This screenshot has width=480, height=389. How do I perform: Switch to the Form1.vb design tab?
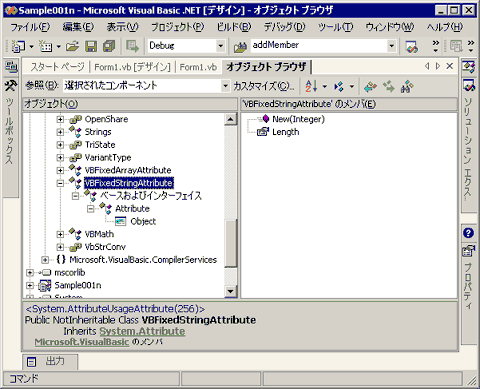(x=132, y=67)
